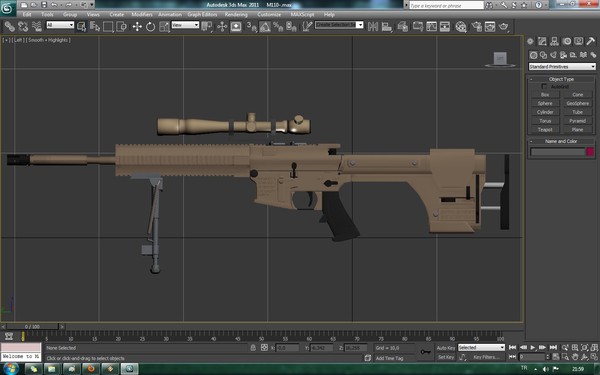Activate the Select Object tool
600x375 pixels.
(x=81, y=26)
